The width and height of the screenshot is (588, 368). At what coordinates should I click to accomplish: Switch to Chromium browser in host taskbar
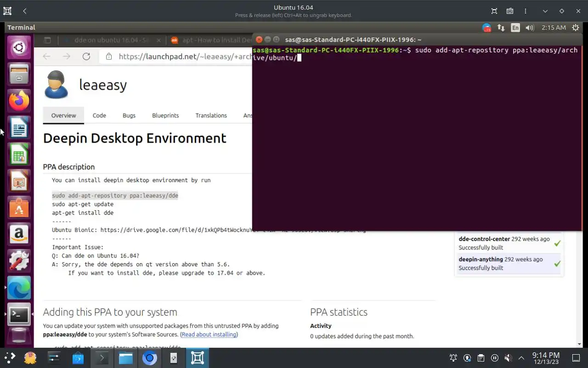149,358
